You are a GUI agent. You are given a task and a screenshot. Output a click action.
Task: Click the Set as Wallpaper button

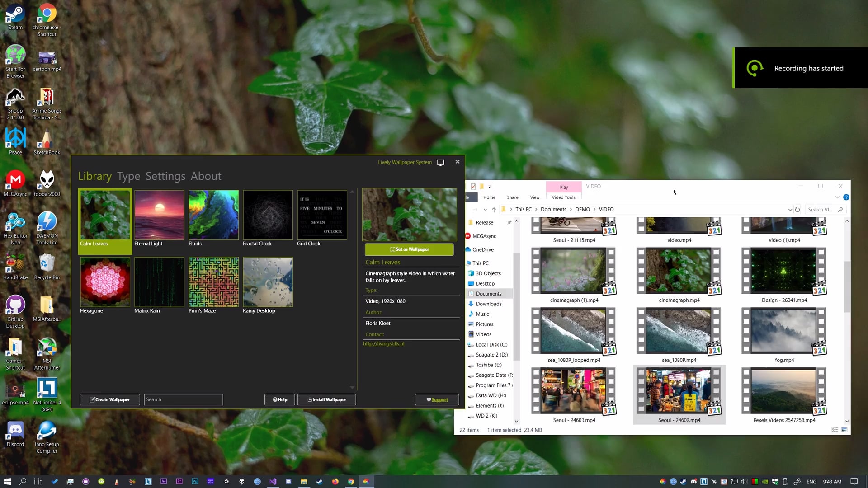409,249
